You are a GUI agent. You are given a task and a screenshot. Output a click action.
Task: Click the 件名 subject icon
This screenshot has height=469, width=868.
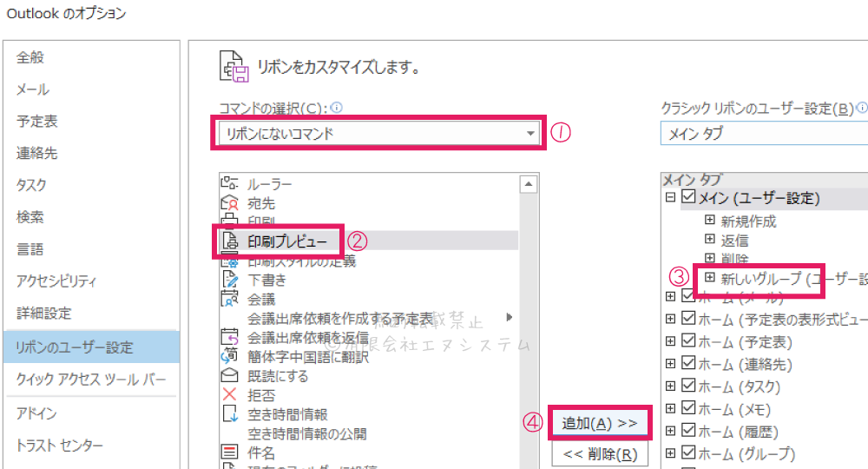tap(229, 452)
